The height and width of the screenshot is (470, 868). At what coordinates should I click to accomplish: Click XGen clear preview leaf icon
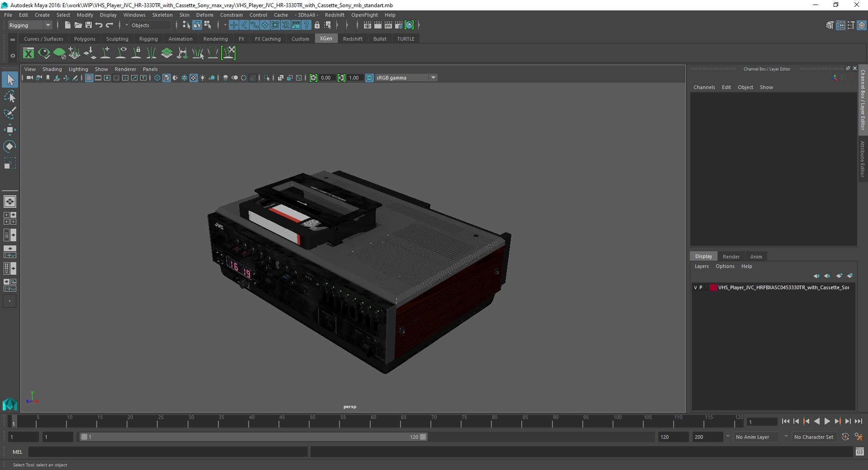(59, 53)
